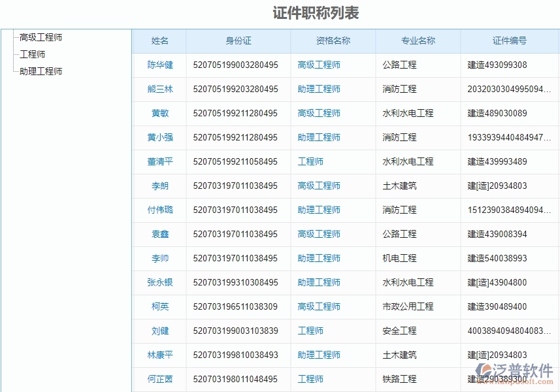Viewport: 560px width, 392px height.
Task: Open 黄敏's personnel record
Action: [x=159, y=113]
